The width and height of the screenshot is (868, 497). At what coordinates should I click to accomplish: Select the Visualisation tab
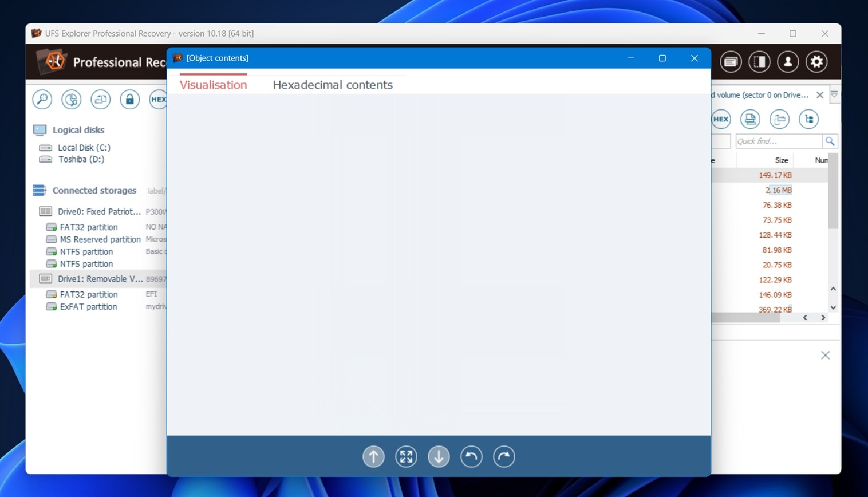coord(213,85)
